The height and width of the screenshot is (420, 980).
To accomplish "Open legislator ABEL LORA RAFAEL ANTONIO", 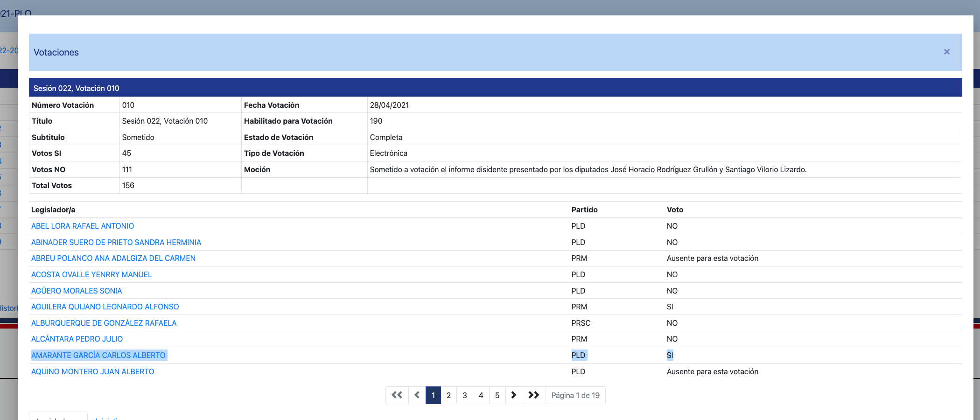I will (x=83, y=226).
